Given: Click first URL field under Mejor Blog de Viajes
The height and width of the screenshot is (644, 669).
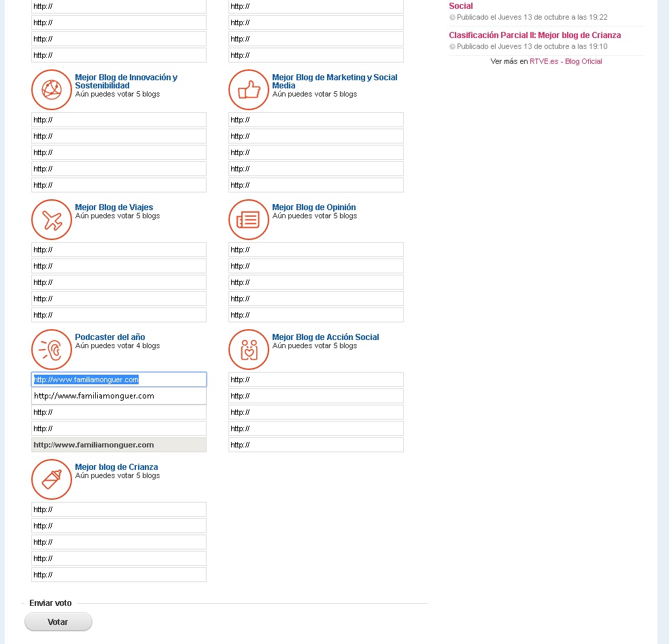Looking at the screenshot, I should (x=119, y=250).
